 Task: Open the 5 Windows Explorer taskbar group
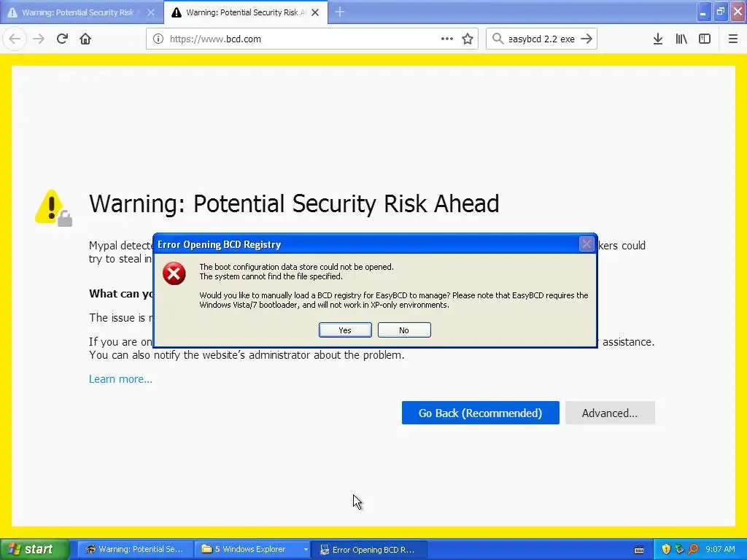248,549
